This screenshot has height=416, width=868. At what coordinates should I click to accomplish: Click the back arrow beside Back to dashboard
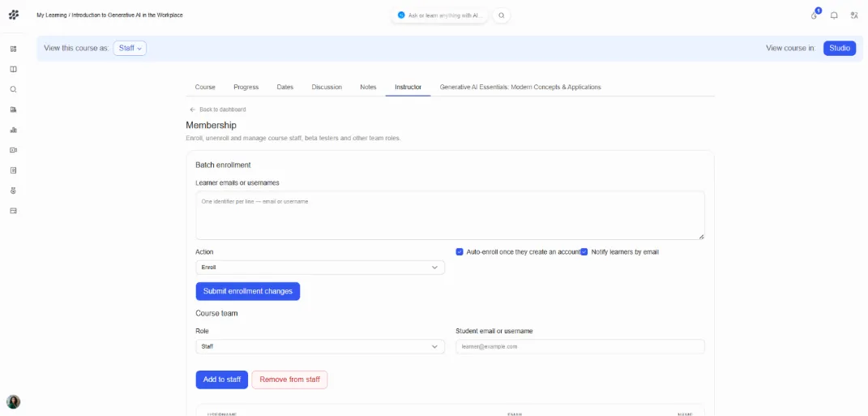click(193, 109)
